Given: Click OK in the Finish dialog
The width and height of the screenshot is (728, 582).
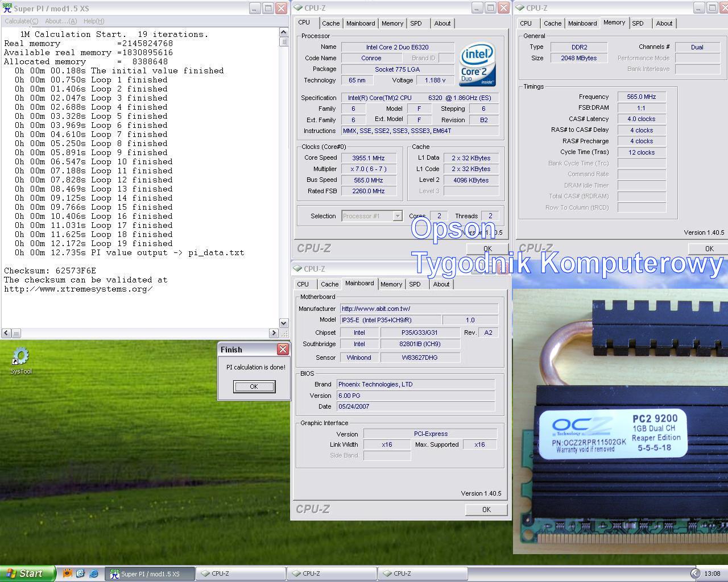Looking at the screenshot, I should pos(254,386).
